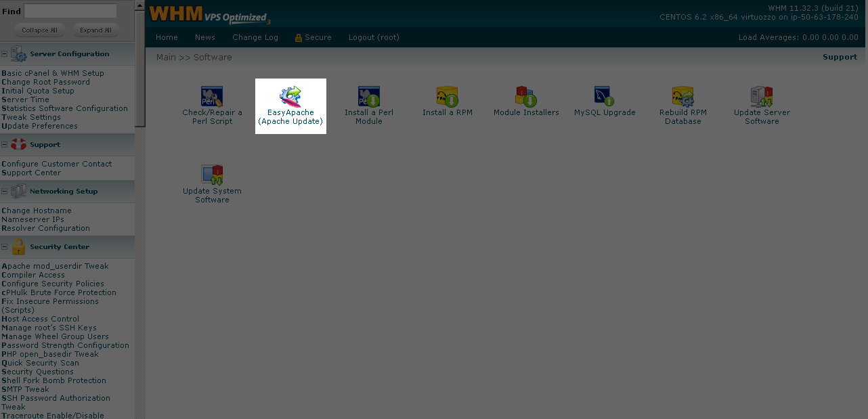Select the Secure menu item
Viewport: 868px width, 419px height.
pyautogui.click(x=318, y=37)
